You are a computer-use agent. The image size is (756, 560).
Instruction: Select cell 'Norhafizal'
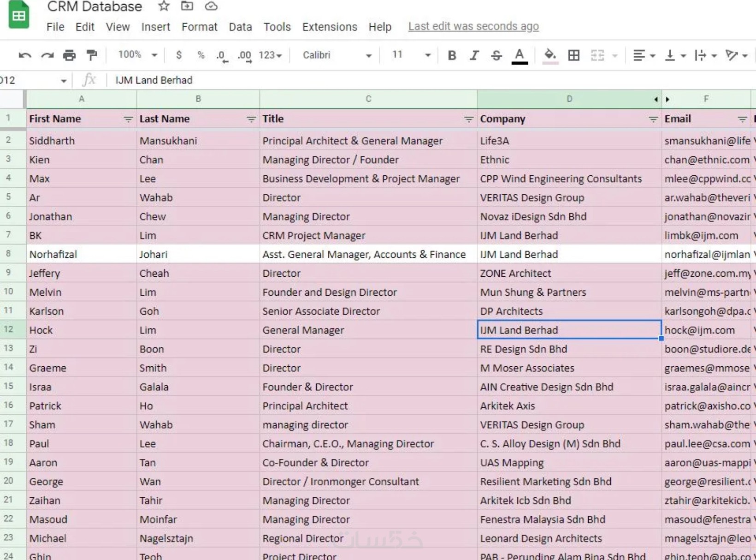[x=82, y=254]
